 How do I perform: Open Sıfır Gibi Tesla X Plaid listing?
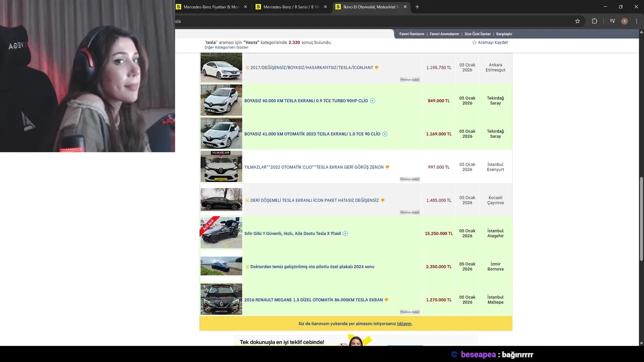(x=292, y=233)
